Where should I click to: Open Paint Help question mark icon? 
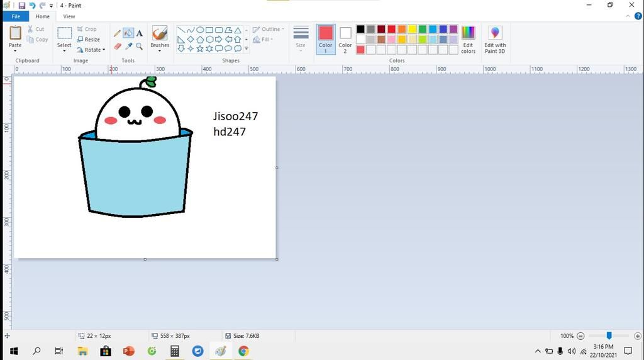(638, 16)
